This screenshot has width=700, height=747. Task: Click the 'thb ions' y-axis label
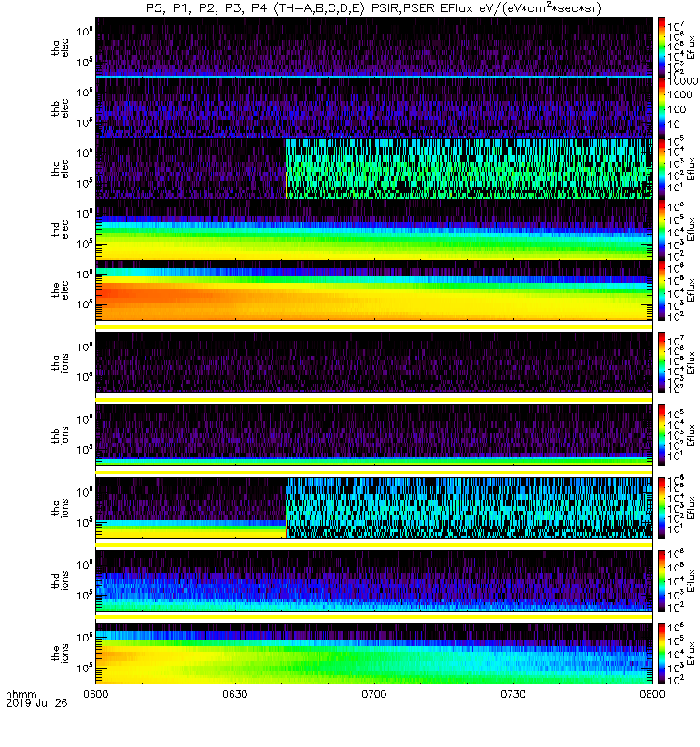click(x=60, y=435)
